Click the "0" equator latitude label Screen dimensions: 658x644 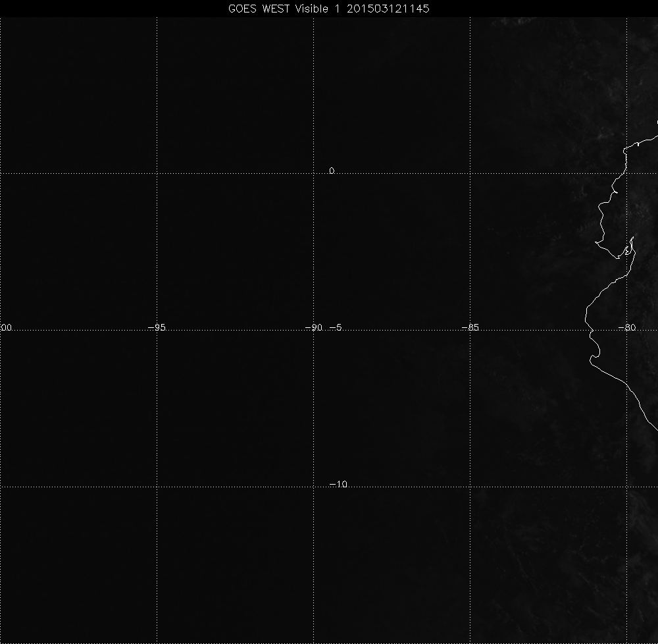click(x=332, y=171)
